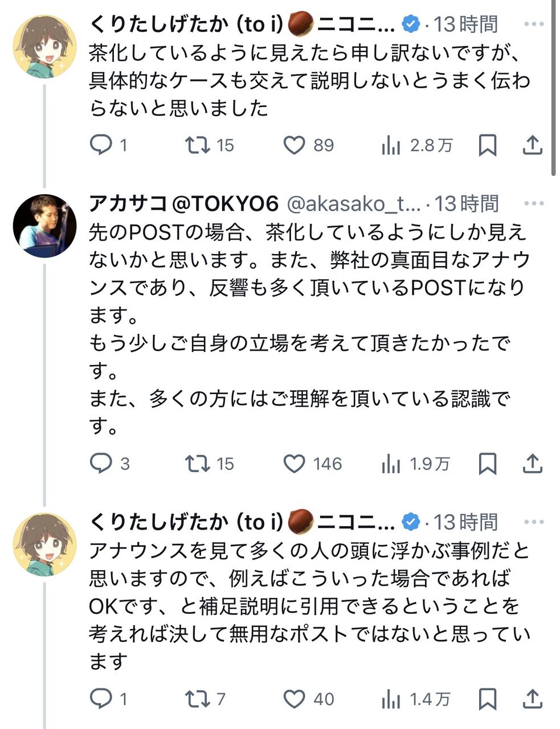
Task: Share the first post in thread
Action: [x=532, y=146]
